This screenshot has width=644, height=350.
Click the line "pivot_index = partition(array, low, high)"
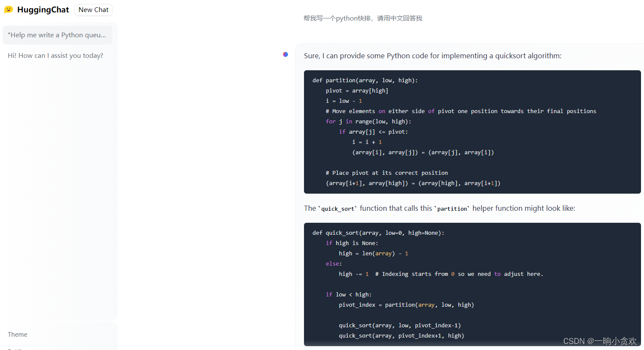[x=406, y=305]
